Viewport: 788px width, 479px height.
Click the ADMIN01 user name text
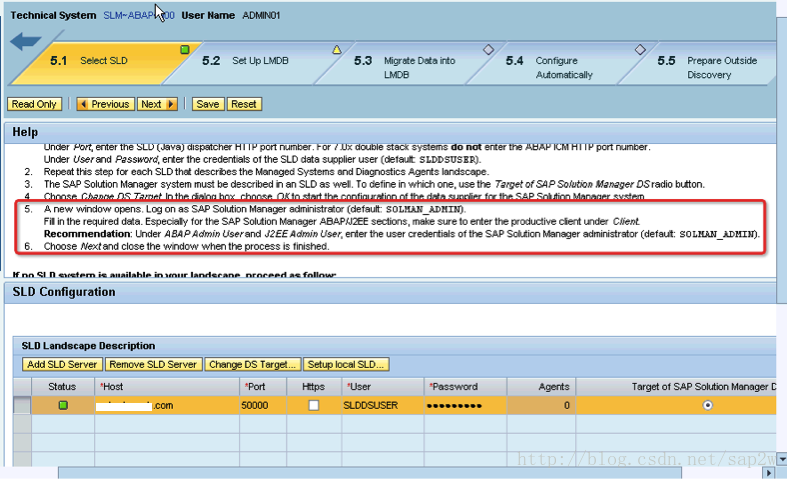pos(261,16)
